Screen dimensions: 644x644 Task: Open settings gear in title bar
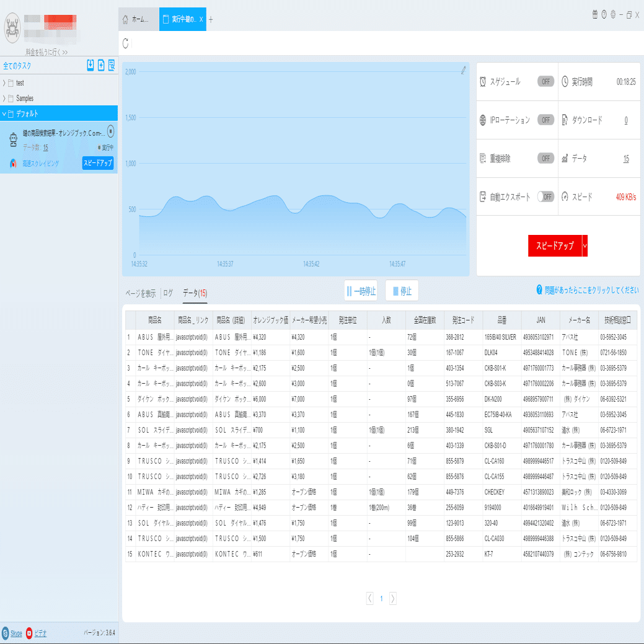tap(613, 15)
